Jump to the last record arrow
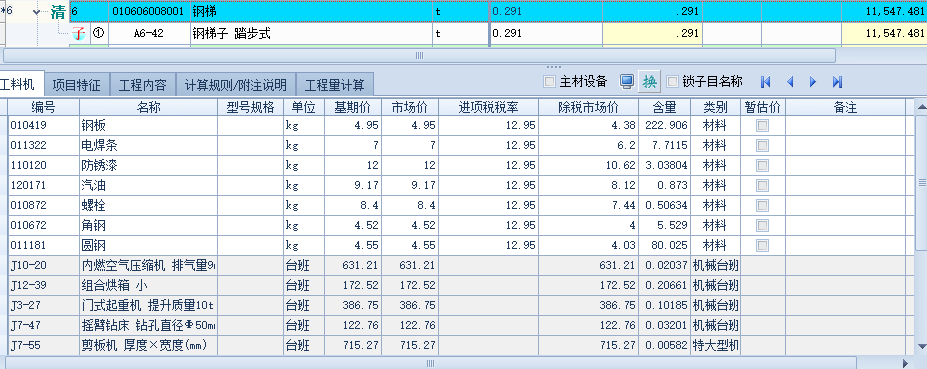927x369 pixels. (x=837, y=82)
